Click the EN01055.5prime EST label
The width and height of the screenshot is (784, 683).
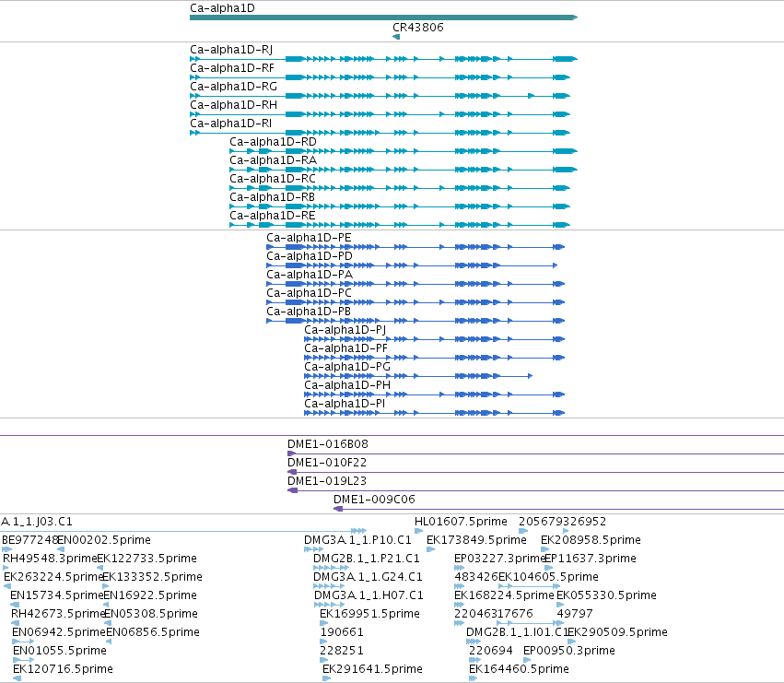tap(60, 651)
